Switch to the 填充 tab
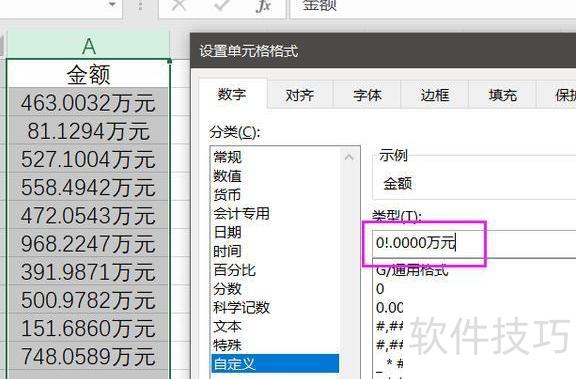 pos(503,95)
